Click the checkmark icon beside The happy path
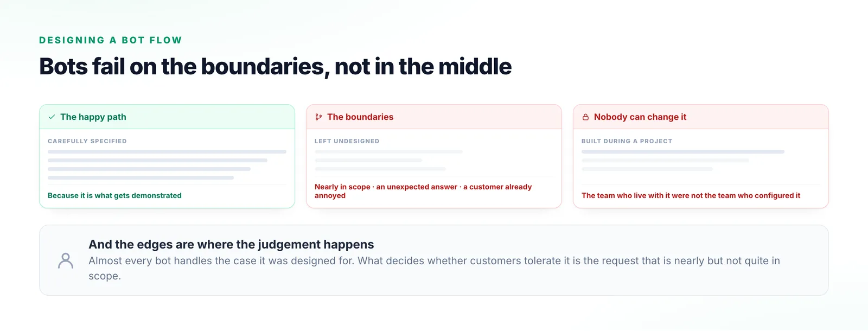The width and height of the screenshot is (868, 331). tap(52, 117)
